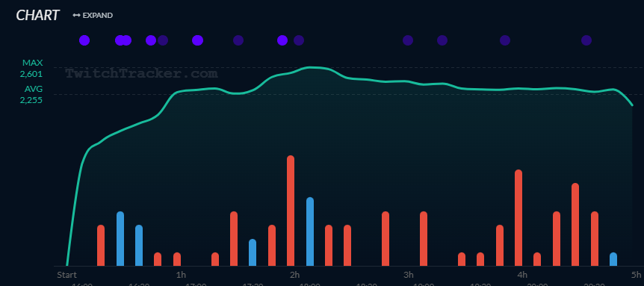Click the dim purple dot above 3h
644x286 pixels.
tap(407, 40)
